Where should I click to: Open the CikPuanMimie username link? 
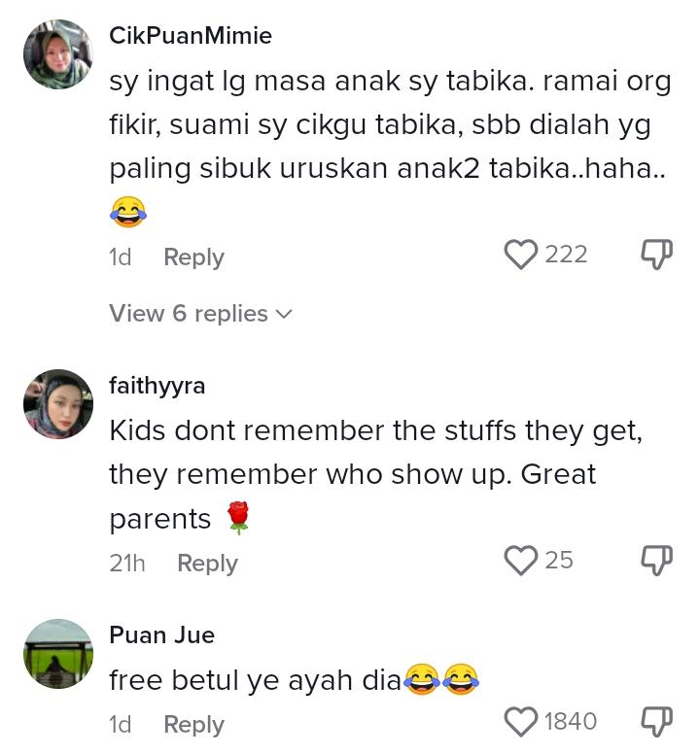point(191,36)
